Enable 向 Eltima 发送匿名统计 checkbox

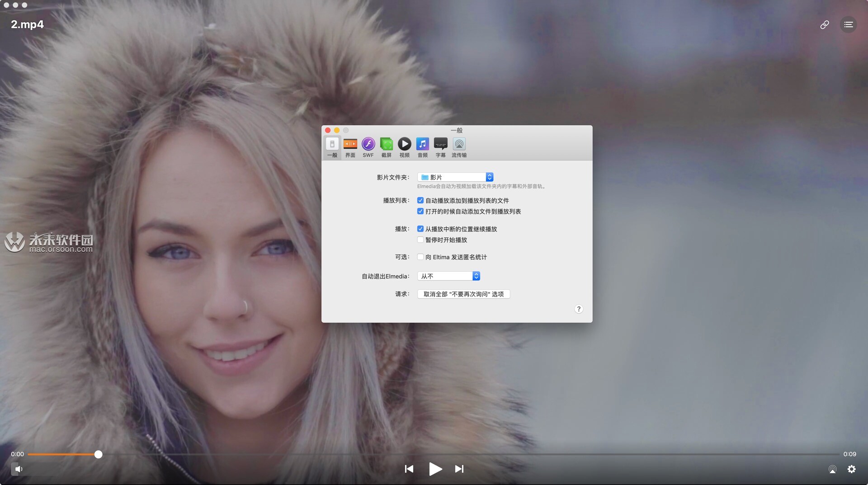(420, 257)
